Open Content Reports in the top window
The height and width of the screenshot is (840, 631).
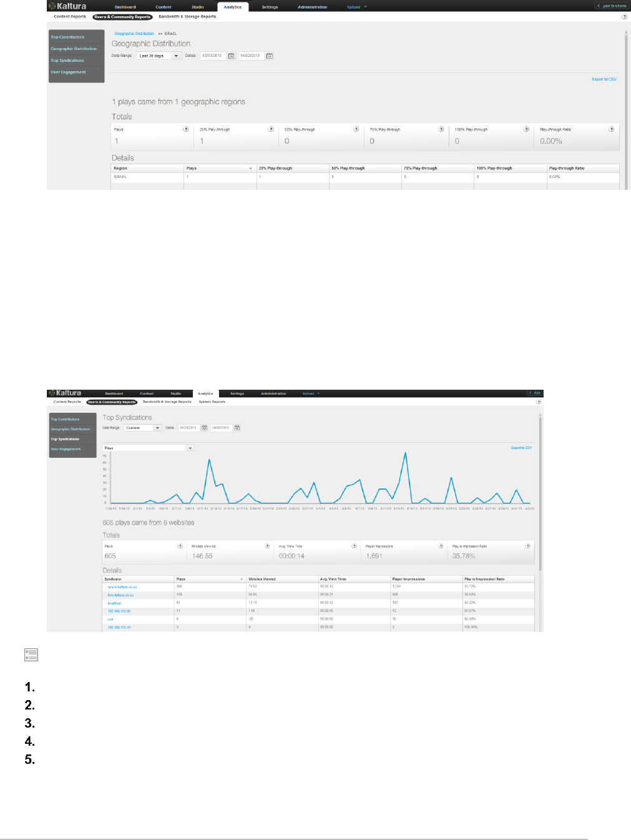[x=70, y=17]
